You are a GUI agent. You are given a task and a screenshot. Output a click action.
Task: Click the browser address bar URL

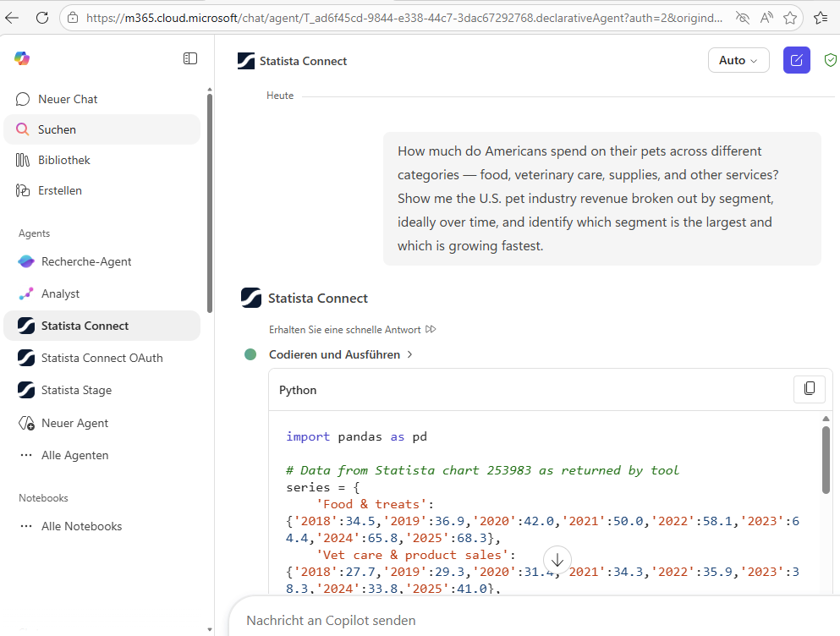[x=404, y=18]
